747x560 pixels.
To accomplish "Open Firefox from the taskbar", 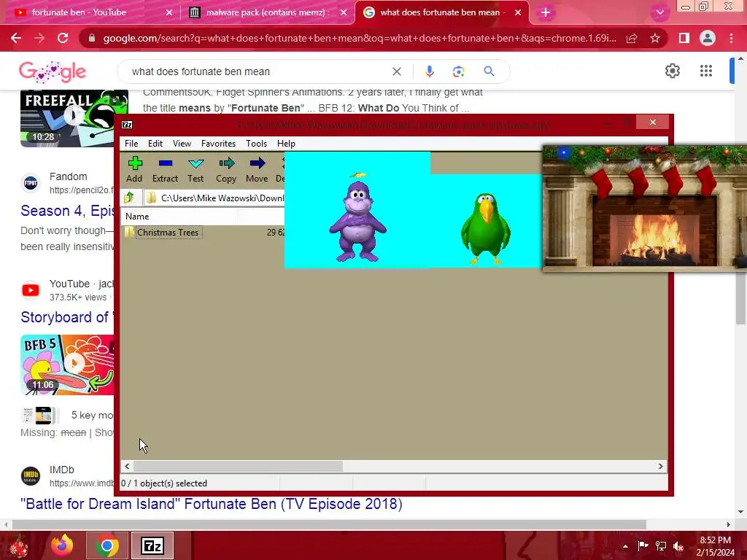I will click(x=62, y=545).
